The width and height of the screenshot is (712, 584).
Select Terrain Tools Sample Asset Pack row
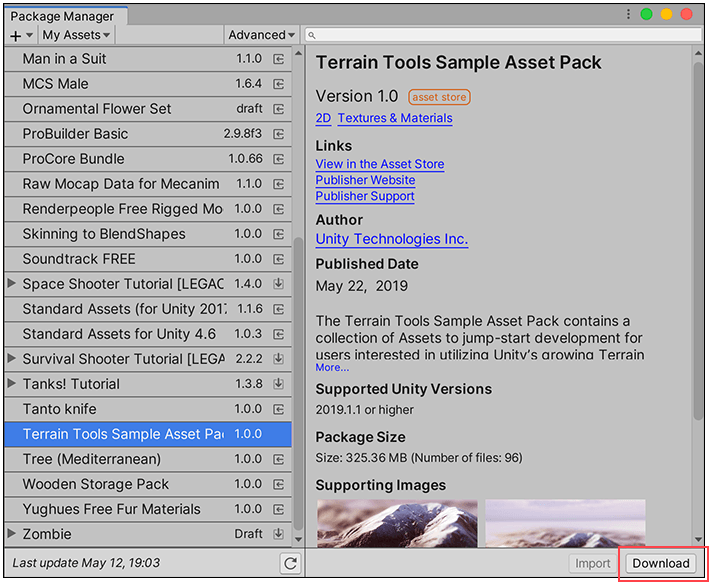(x=148, y=434)
